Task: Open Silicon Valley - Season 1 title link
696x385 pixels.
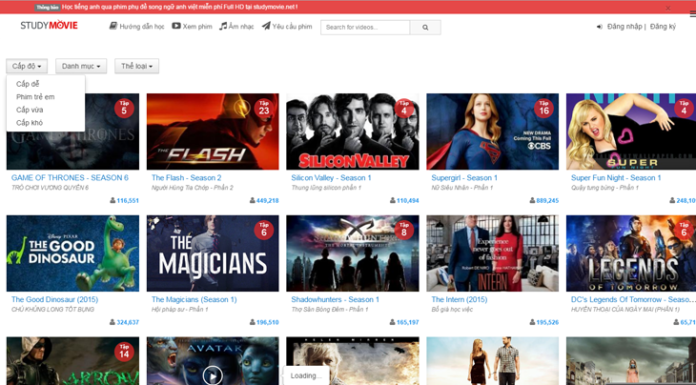Action: [331, 178]
